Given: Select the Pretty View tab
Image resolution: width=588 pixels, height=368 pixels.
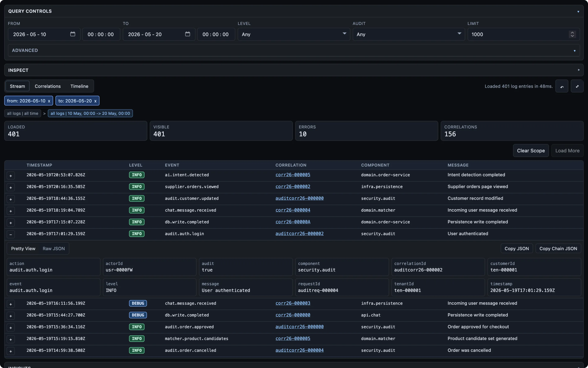Looking at the screenshot, I should click(23, 248).
